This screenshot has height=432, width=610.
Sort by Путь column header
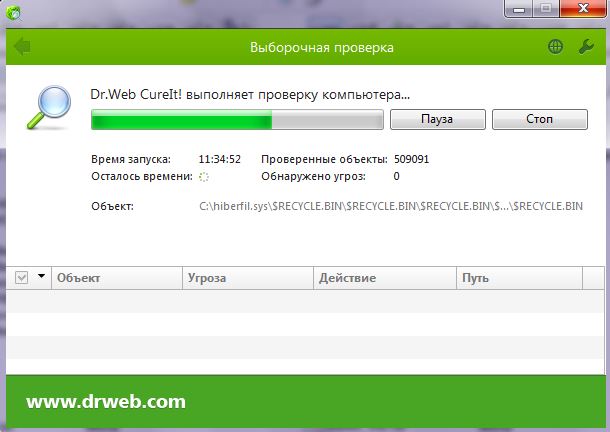519,278
